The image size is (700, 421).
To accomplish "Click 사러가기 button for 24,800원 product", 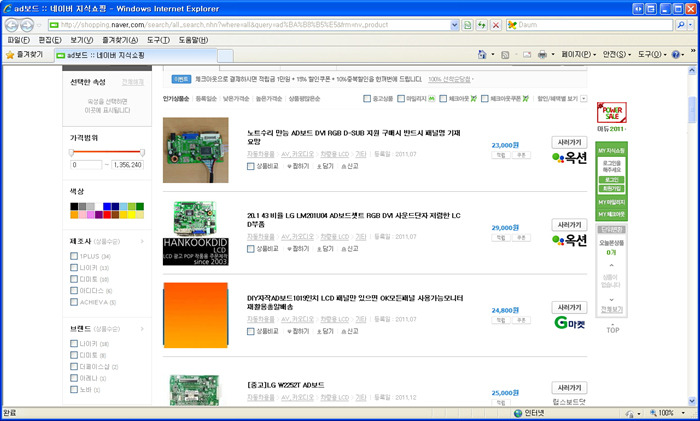I will click(569, 308).
